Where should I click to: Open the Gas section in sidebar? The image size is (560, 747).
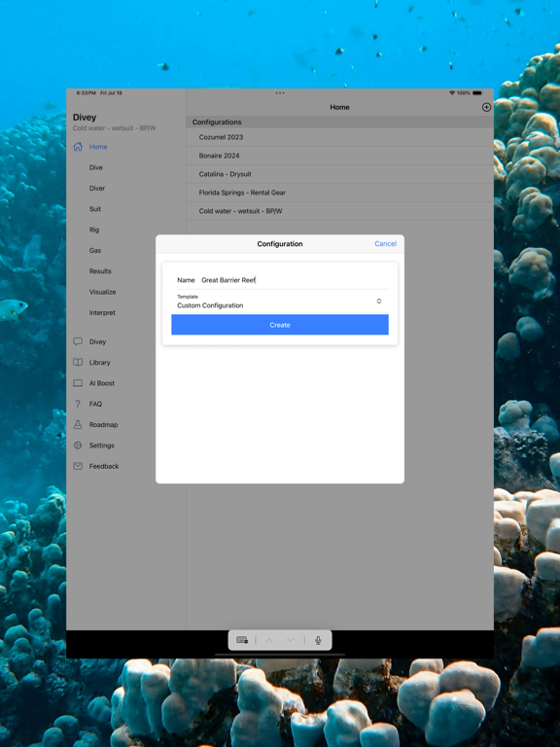[95, 251]
